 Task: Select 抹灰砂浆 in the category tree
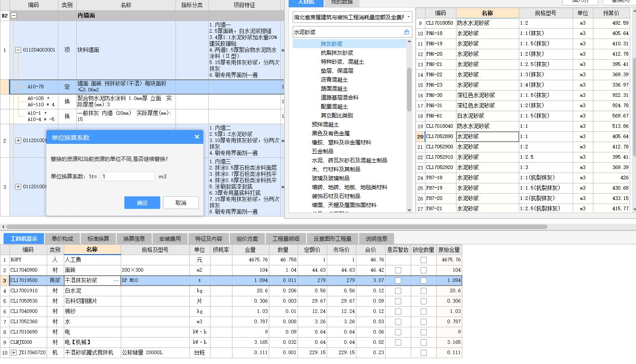(332, 44)
